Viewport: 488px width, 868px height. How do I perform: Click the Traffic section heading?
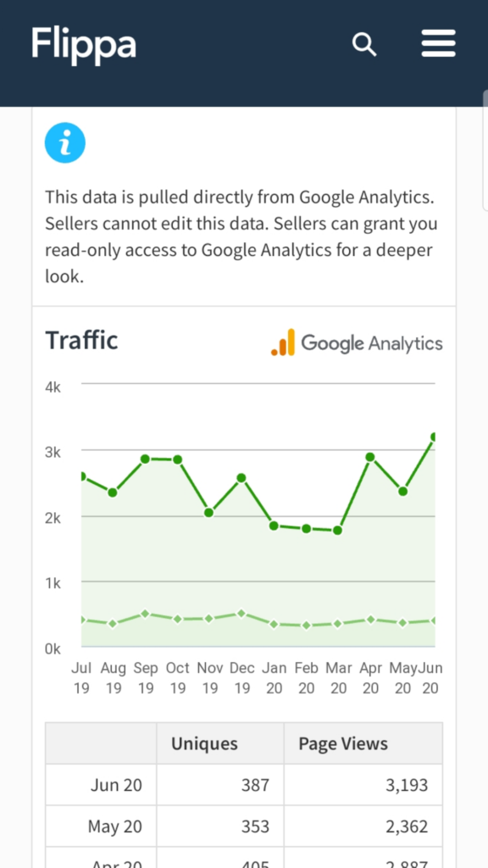coord(81,340)
